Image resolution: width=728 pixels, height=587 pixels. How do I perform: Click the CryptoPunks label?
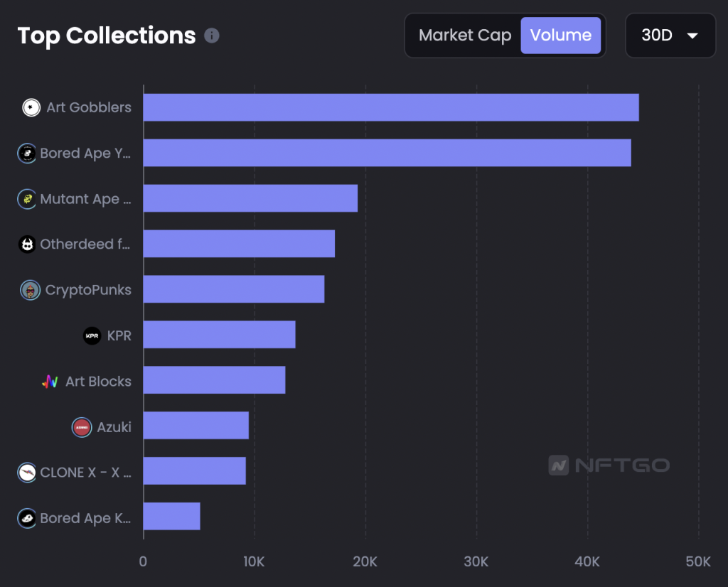coord(88,290)
